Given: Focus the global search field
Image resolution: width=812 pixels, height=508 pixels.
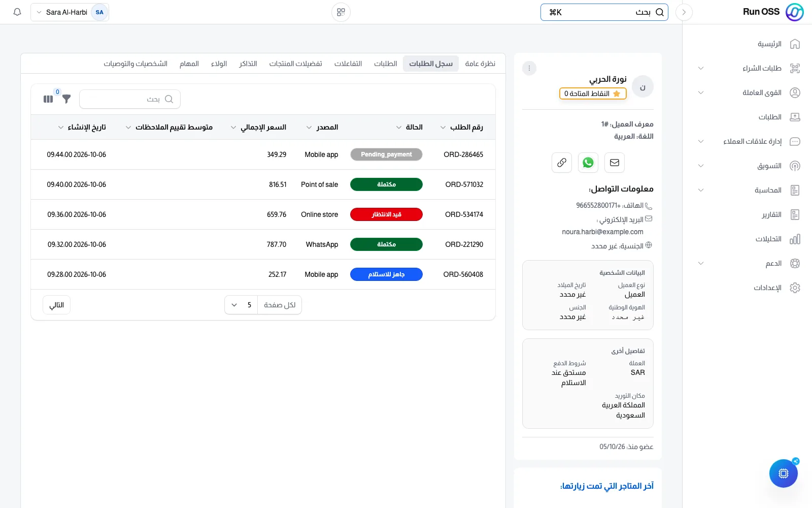Looking at the screenshot, I should [x=604, y=12].
